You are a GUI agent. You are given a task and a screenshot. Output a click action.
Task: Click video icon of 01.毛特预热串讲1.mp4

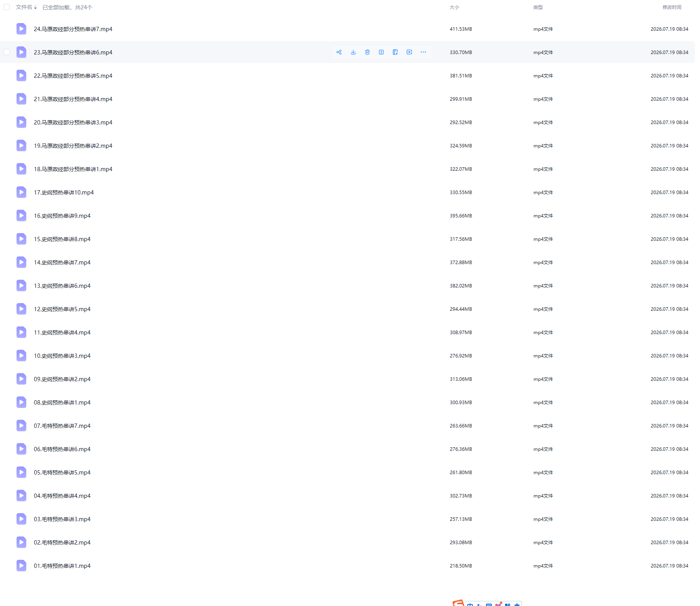coord(21,566)
